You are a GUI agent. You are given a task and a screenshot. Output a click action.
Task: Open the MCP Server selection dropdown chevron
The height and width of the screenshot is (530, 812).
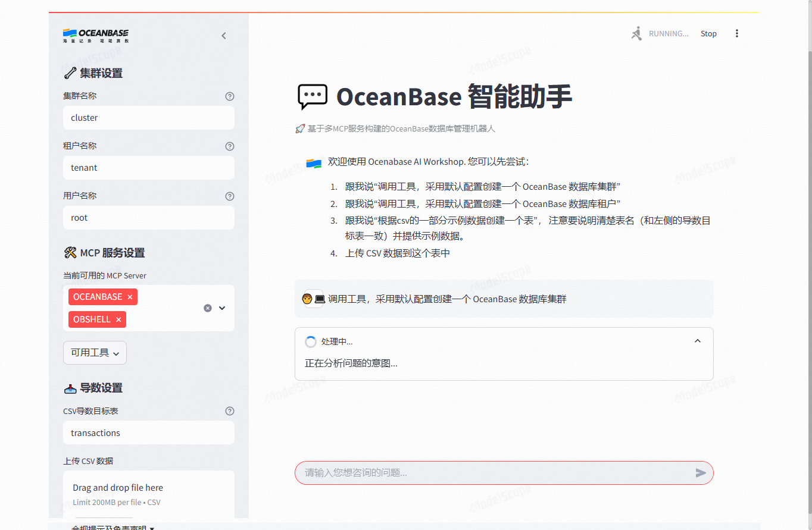tap(221, 308)
